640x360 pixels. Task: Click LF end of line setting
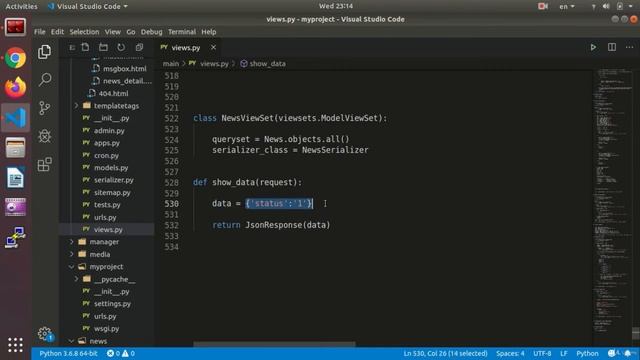coord(564,353)
